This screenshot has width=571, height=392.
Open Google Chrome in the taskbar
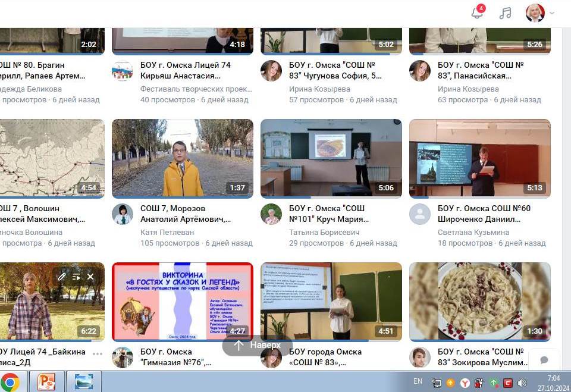click(x=10, y=382)
